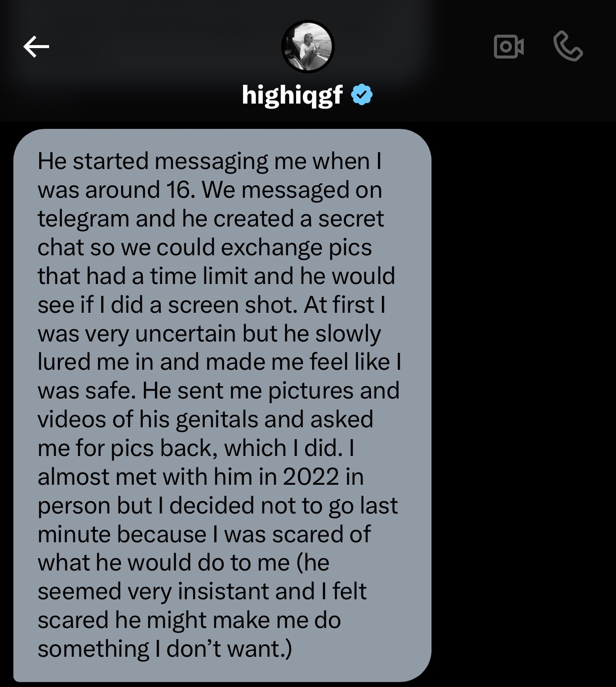
Task: Tap the phrase "secret" in the message
Action: [x=351, y=219]
